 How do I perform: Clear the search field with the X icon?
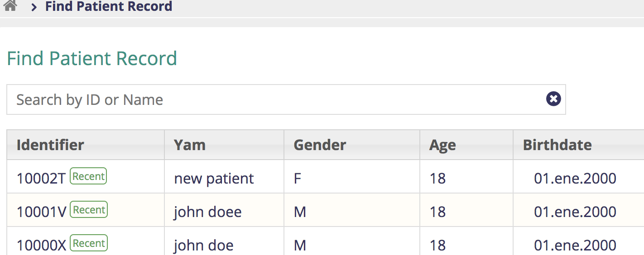click(x=553, y=99)
